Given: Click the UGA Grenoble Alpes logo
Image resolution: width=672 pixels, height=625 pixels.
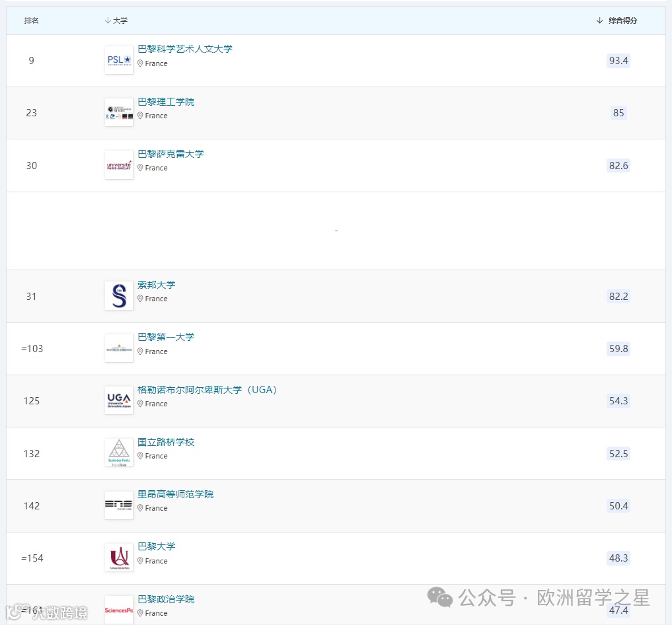Looking at the screenshot, I should [x=119, y=400].
